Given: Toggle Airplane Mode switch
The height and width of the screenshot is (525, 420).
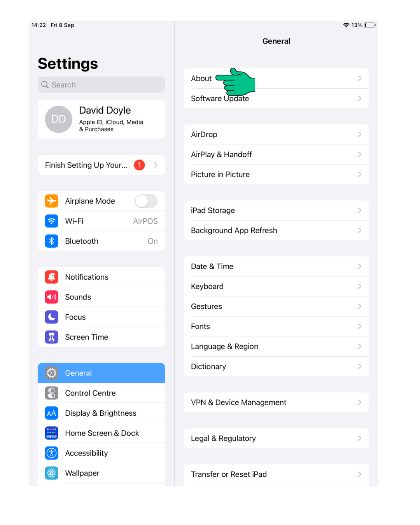Looking at the screenshot, I should click(x=146, y=201).
